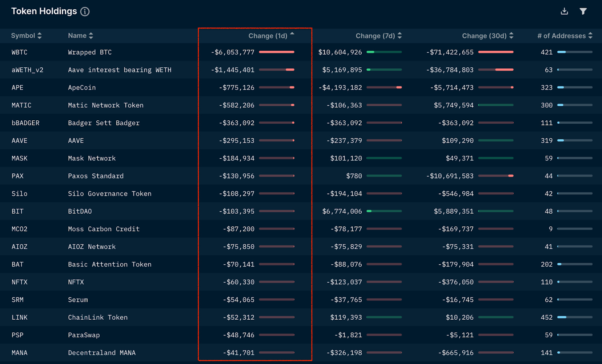Click the Token Holdings info icon

coord(85,12)
